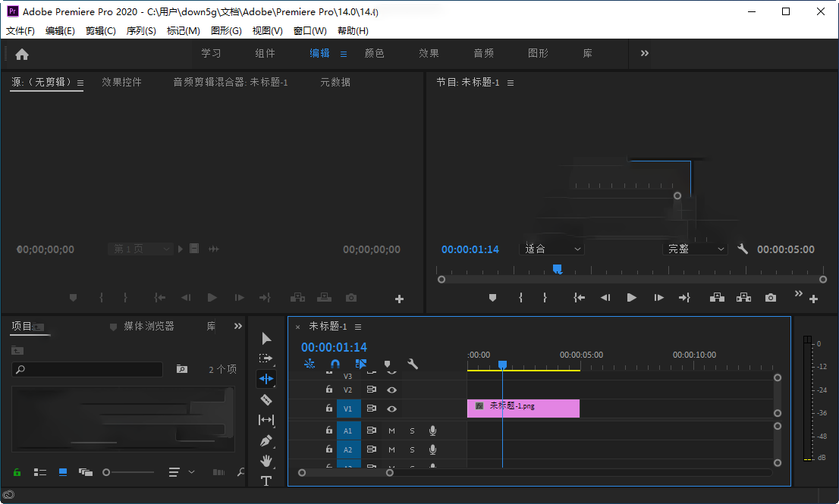Select the Pen tool

click(x=266, y=440)
